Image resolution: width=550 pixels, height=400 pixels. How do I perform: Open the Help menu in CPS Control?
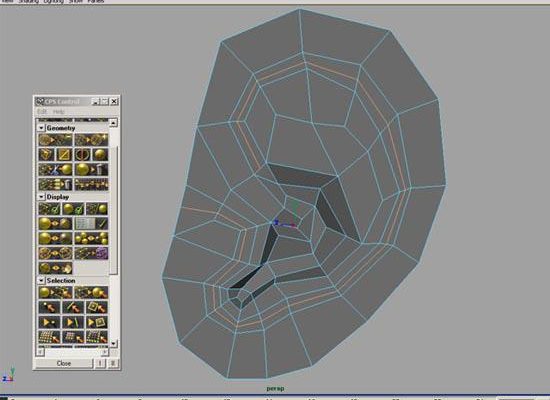pos(59,111)
